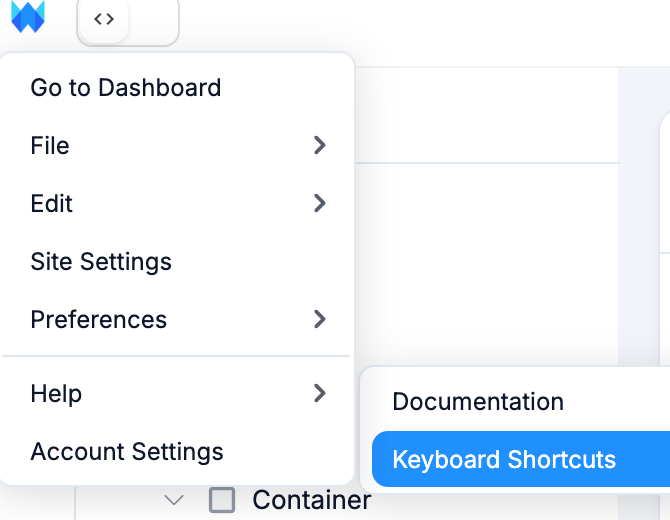Image resolution: width=670 pixels, height=520 pixels.
Task: Open Site Settings
Action: pyautogui.click(x=101, y=261)
